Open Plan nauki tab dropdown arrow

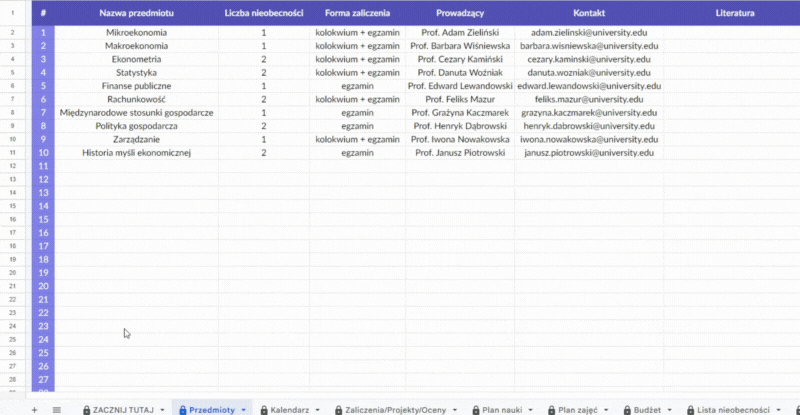(530, 410)
